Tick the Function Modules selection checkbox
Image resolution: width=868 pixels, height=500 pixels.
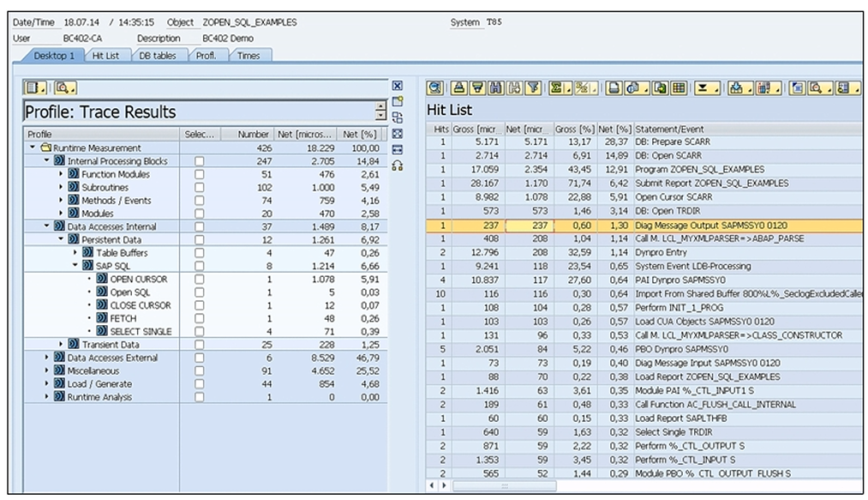click(x=199, y=174)
